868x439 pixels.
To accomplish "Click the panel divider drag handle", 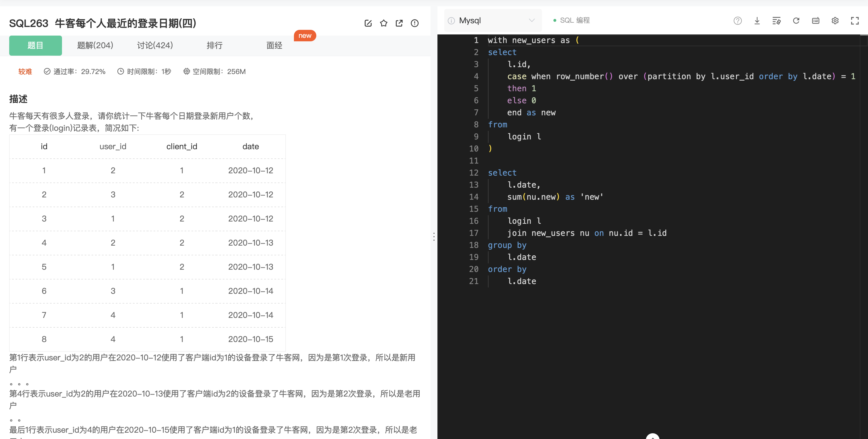I will [434, 236].
